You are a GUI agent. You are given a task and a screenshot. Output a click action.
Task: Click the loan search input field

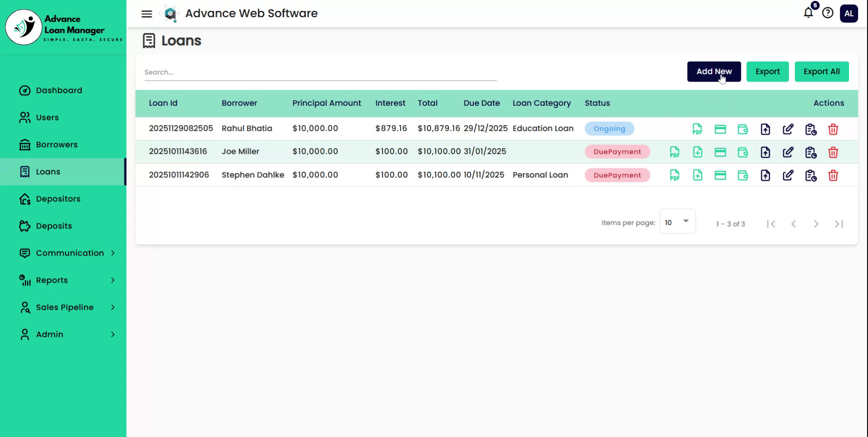316,72
